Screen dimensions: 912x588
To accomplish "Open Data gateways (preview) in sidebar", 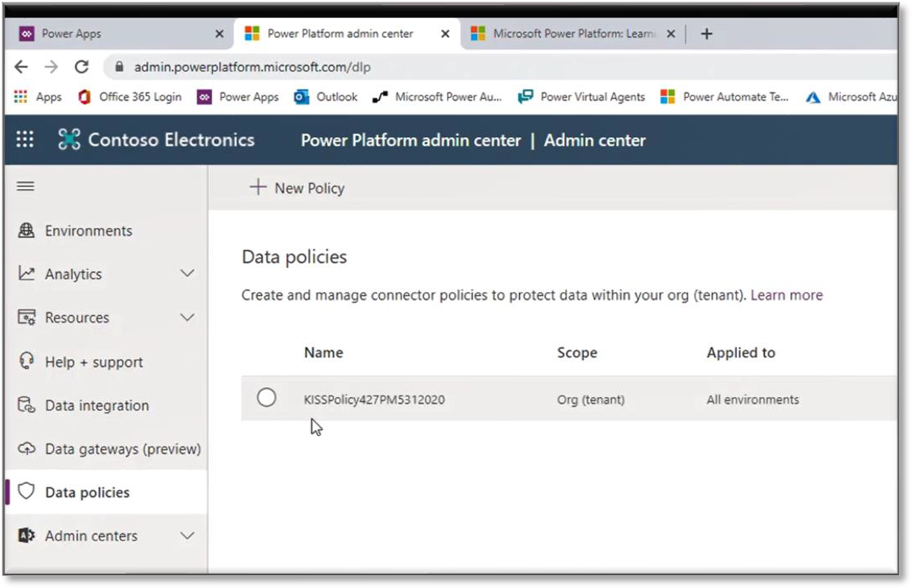I will (106, 449).
